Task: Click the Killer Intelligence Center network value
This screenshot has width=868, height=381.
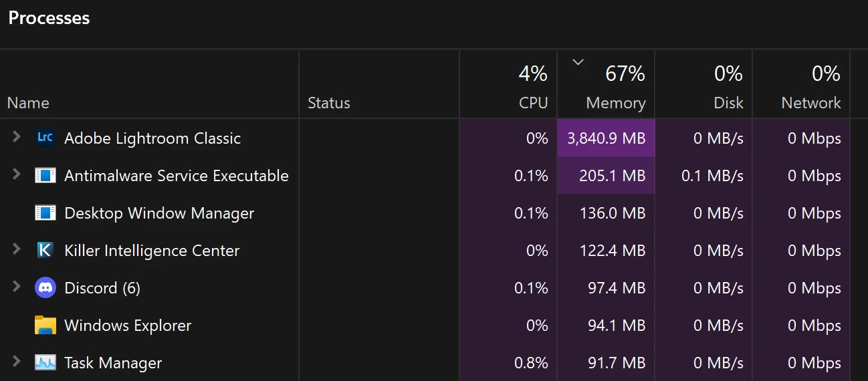Action: point(814,251)
